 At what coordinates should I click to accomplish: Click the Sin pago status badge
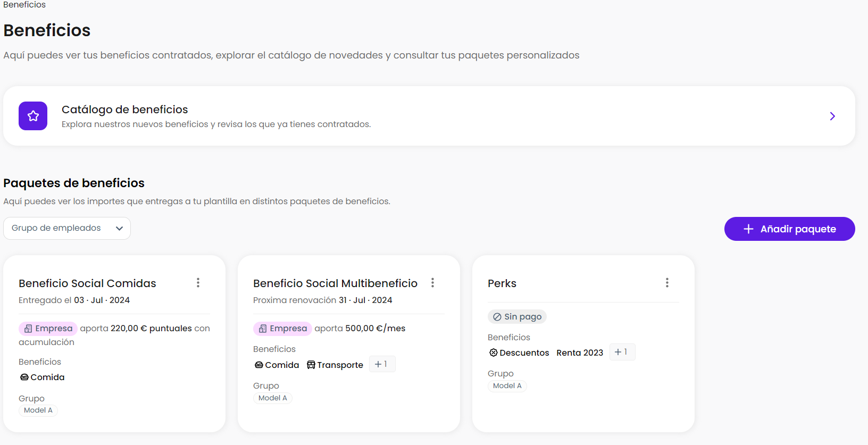click(517, 317)
